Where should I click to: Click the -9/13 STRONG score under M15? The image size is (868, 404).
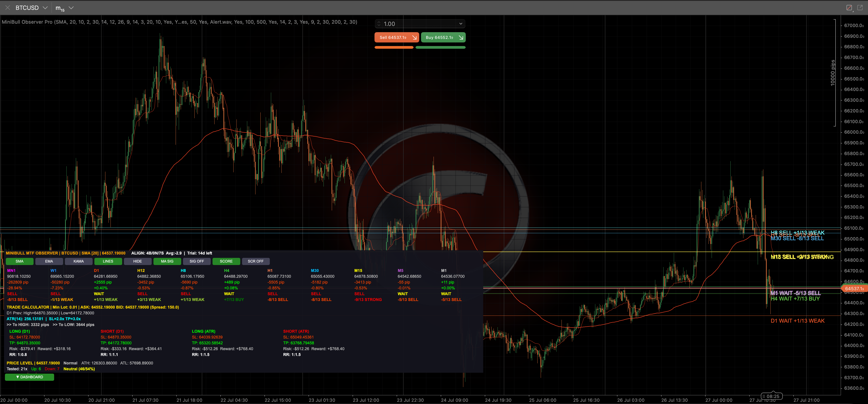[x=368, y=300]
